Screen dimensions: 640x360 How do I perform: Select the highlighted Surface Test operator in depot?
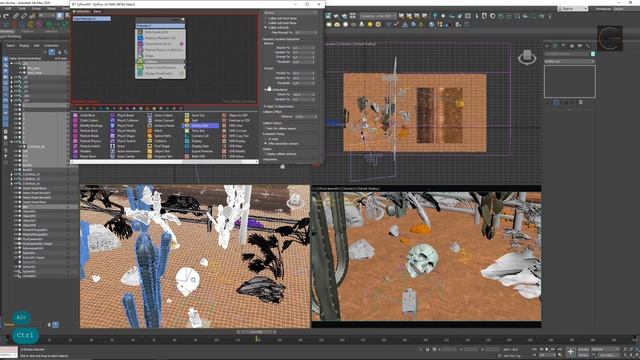[x=201, y=126]
